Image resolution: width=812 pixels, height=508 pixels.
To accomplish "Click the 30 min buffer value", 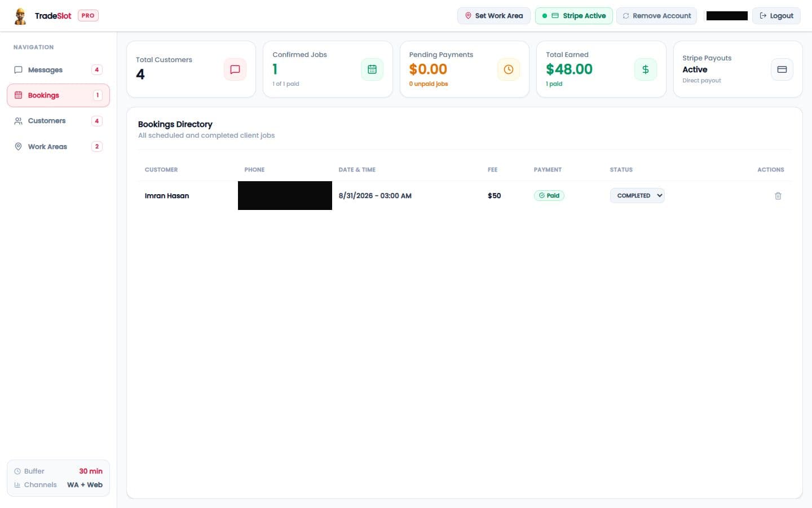I will click(x=91, y=471).
